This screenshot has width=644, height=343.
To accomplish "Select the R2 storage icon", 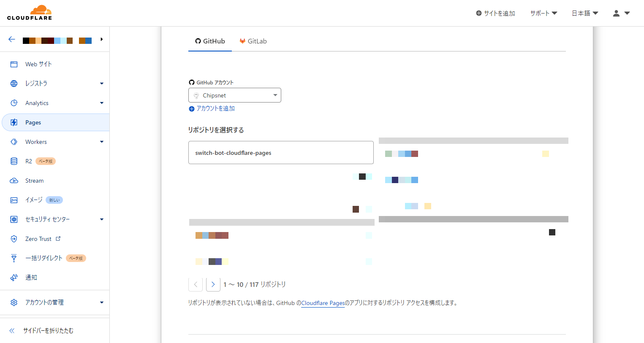I will (14, 161).
